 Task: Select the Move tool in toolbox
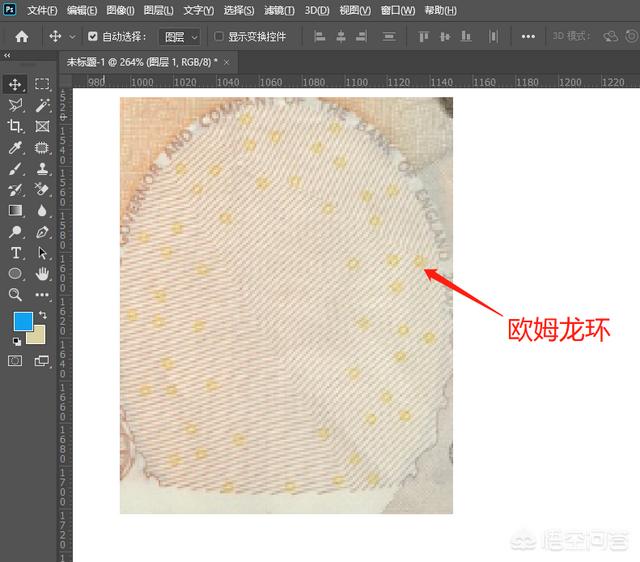pyautogui.click(x=16, y=84)
